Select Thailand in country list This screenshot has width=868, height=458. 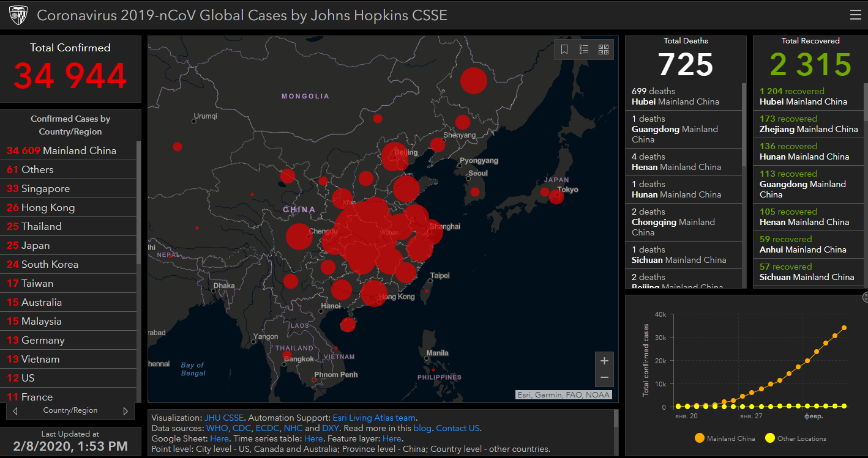[68, 226]
